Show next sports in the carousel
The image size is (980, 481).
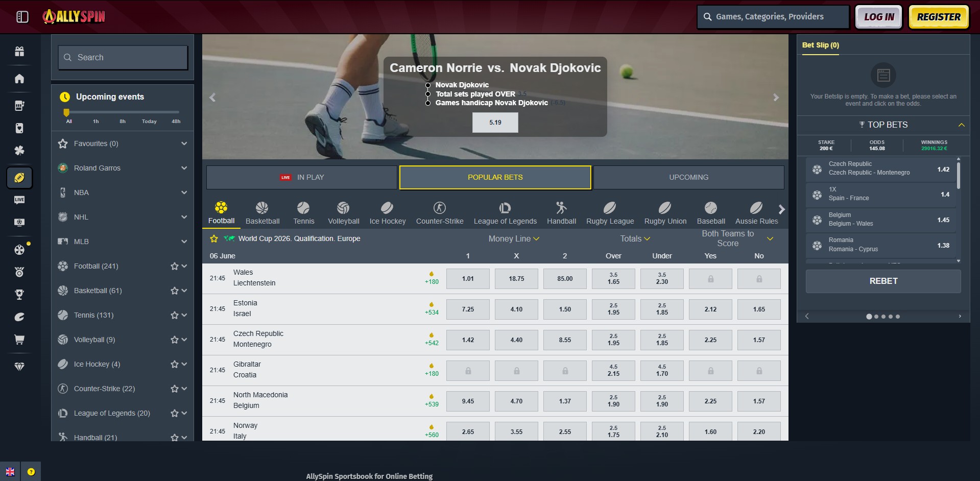point(781,209)
